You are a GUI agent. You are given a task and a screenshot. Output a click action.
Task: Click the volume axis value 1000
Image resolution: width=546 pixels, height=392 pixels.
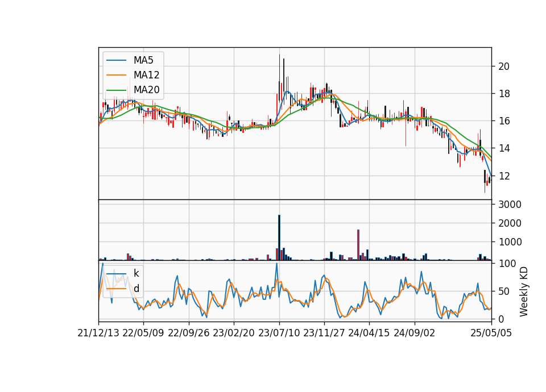click(510, 242)
